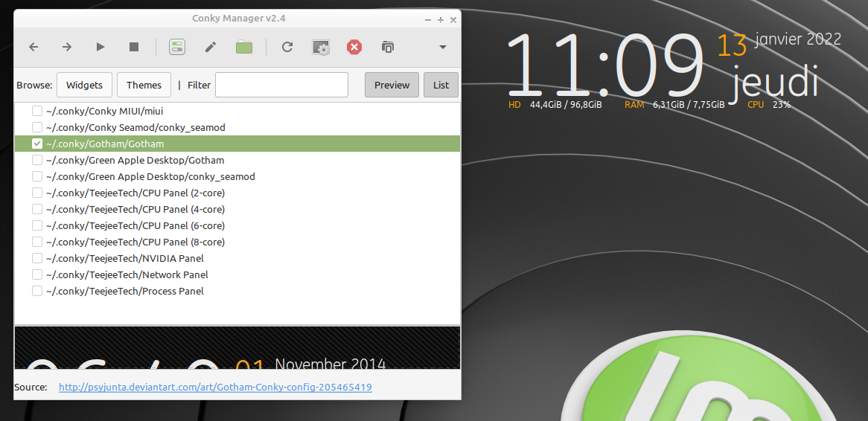The height and width of the screenshot is (421, 868).
Task: Select row TeejeeTech/CPU Panel (6-core)
Action: [x=237, y=225]
